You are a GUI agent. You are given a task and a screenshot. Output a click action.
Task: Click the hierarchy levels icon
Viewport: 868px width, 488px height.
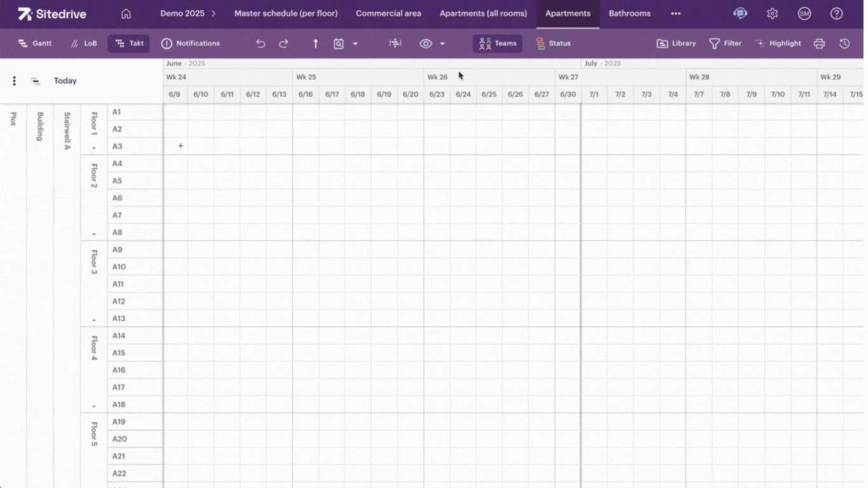[35, 81]
